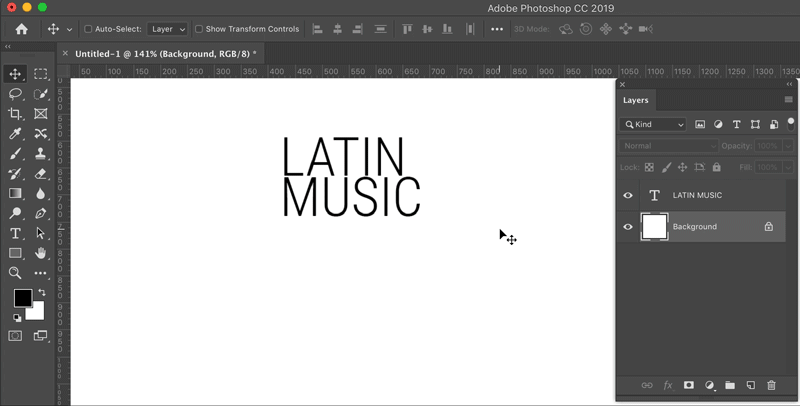Screen dimensions: 800x406
Task: Click the Delete layer trash icon
Action: pos(771,385)
